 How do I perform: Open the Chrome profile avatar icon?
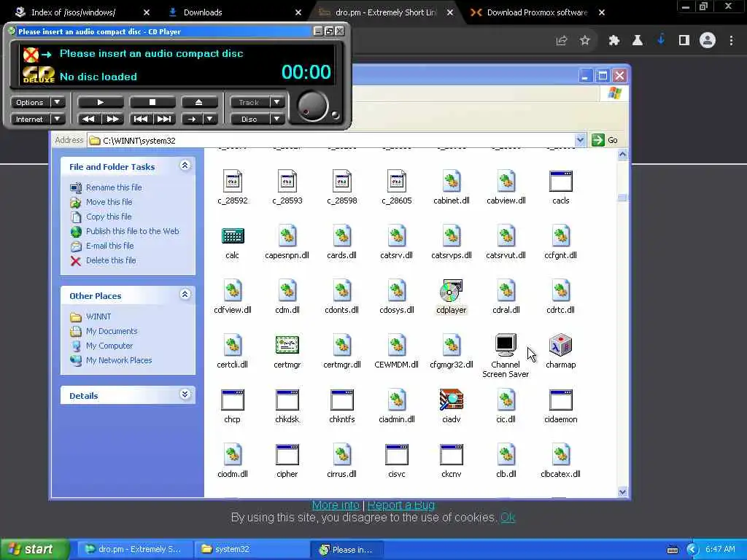click(x=708, y=41)
